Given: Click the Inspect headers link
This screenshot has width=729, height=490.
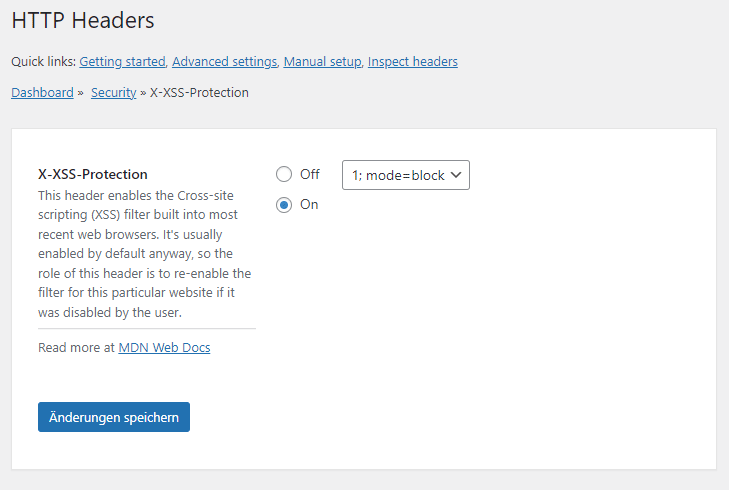Looking at the screenshot, I should (x=412, y=62).
